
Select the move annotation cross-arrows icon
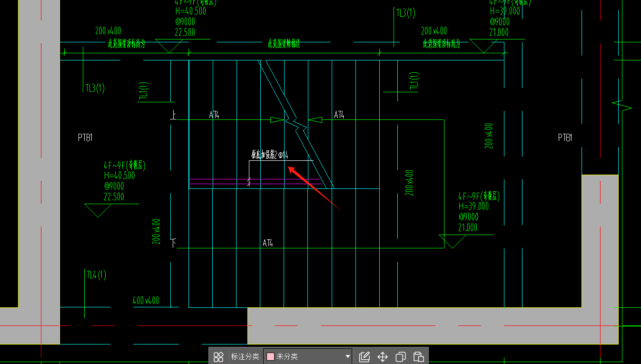point(383,356)
